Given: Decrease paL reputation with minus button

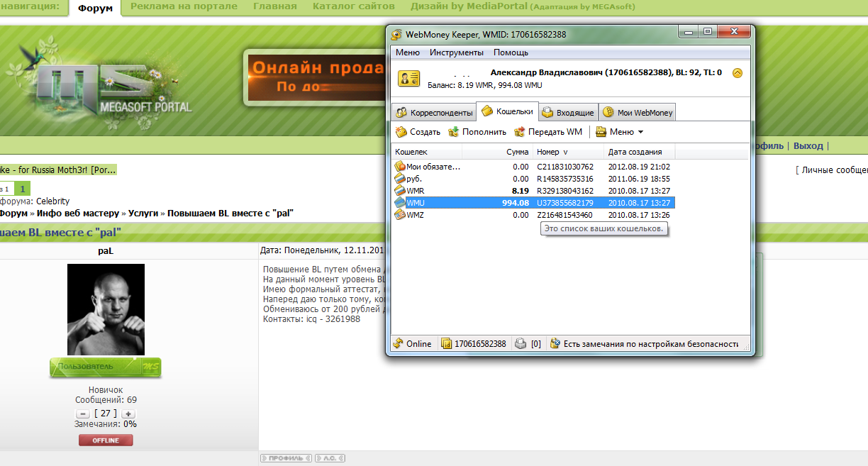Looking at the screenshot, I should coord(82,414).
